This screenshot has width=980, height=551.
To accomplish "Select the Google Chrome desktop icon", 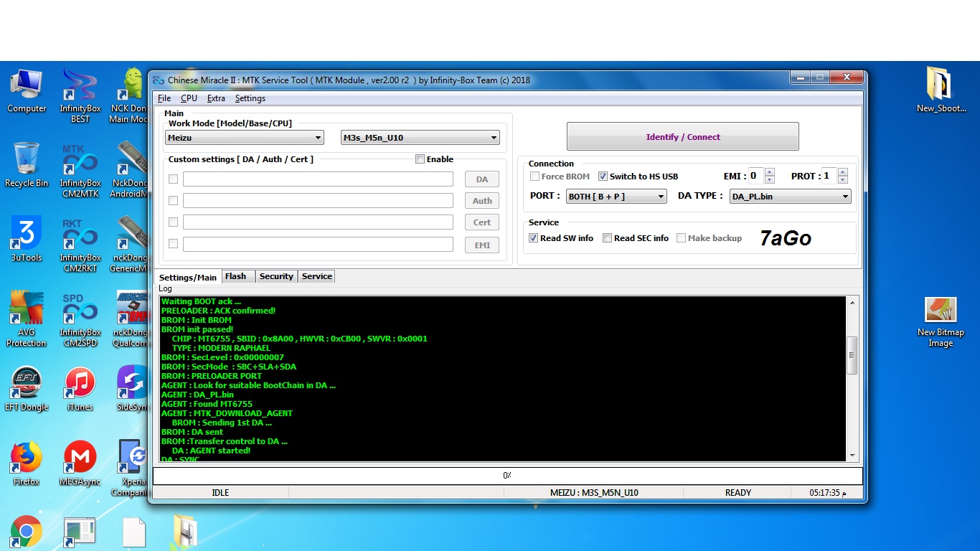I will (27, 532).
